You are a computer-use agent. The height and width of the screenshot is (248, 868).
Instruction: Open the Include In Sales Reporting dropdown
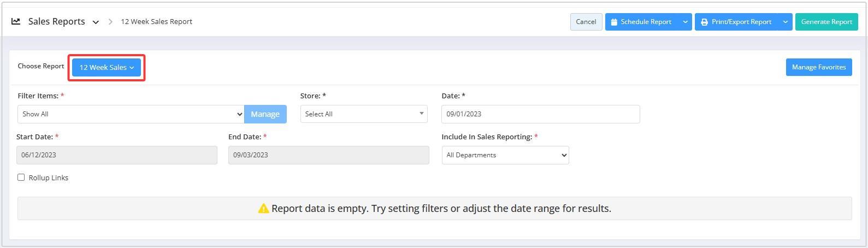tap(505, 155)
